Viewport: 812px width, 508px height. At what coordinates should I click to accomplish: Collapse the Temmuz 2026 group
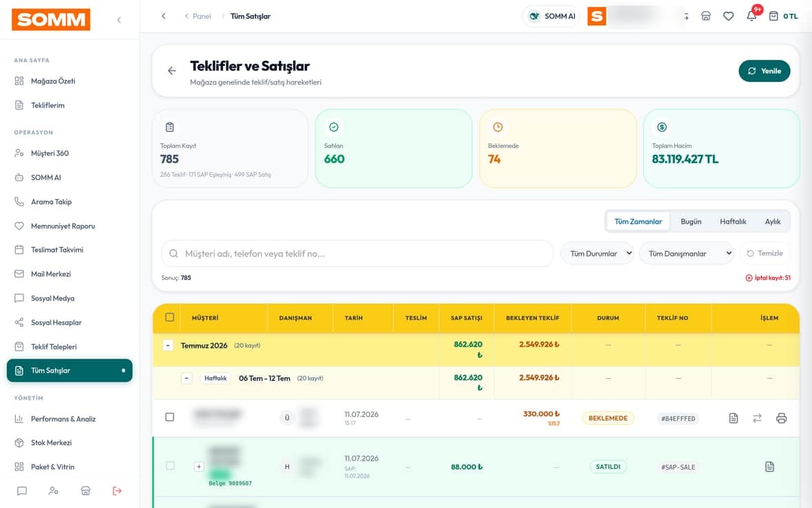[168, 346]
